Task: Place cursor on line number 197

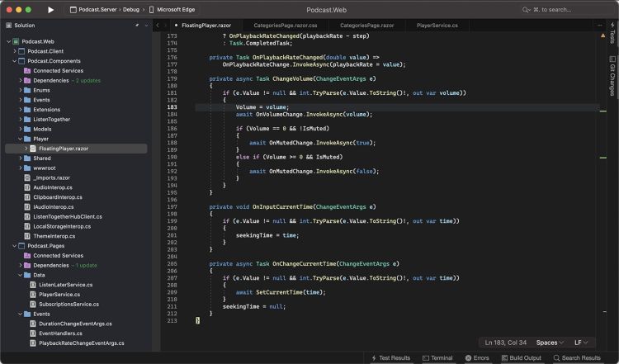Action: (x=172, y=207)
